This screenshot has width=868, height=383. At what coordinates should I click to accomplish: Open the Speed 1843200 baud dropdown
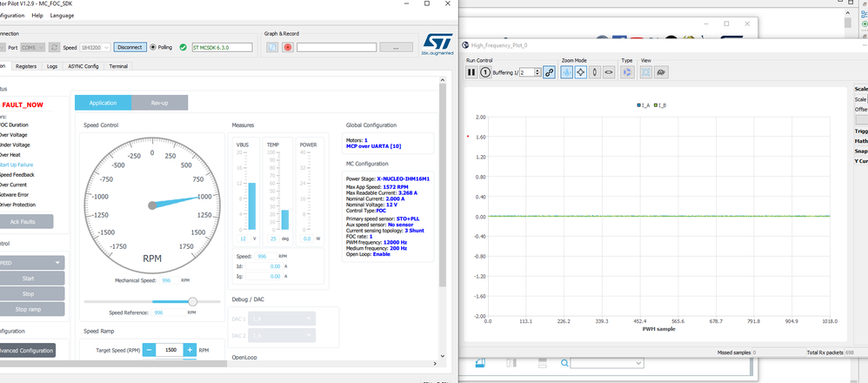pos(95,48)
